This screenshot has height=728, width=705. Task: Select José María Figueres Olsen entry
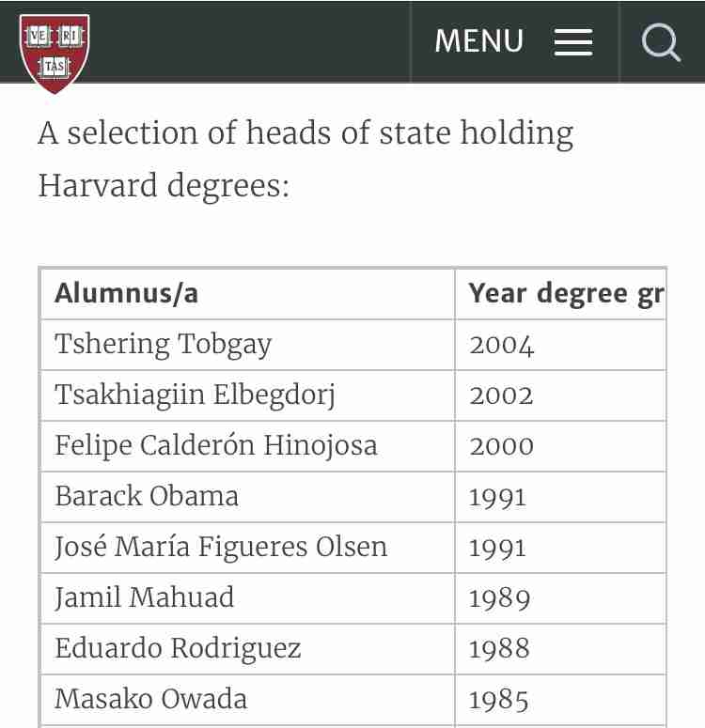[247, 548]
